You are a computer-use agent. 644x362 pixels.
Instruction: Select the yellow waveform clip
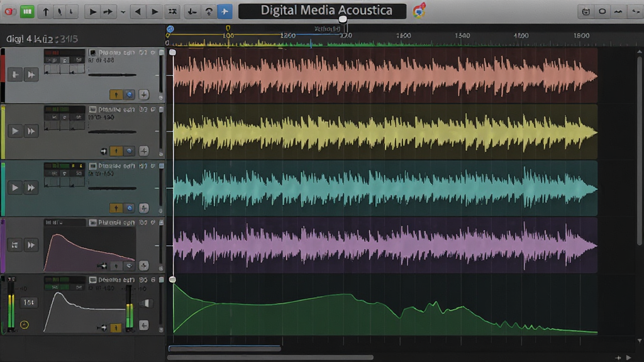[x=386, y=132]
